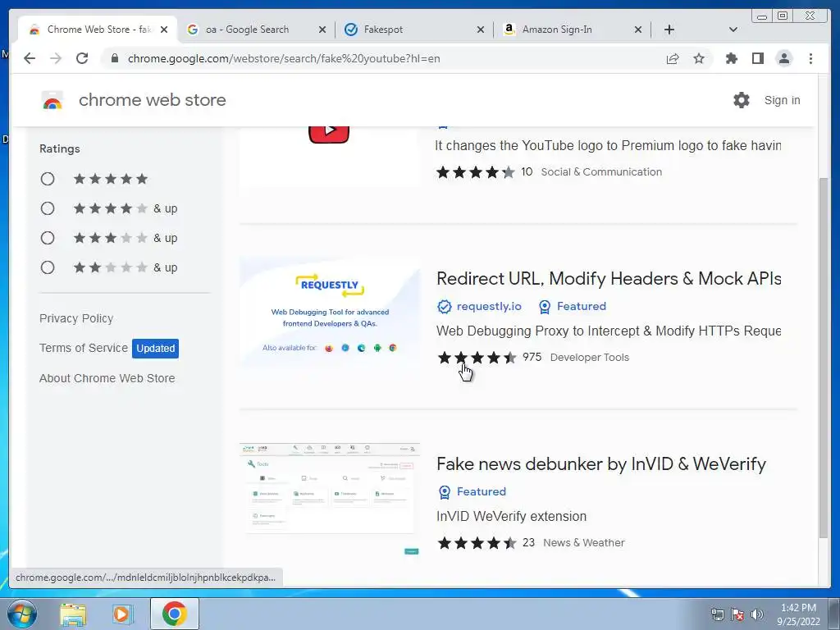Open a new browser tab
Viewport: 840px width, 630px height.
tap(669, 30)
